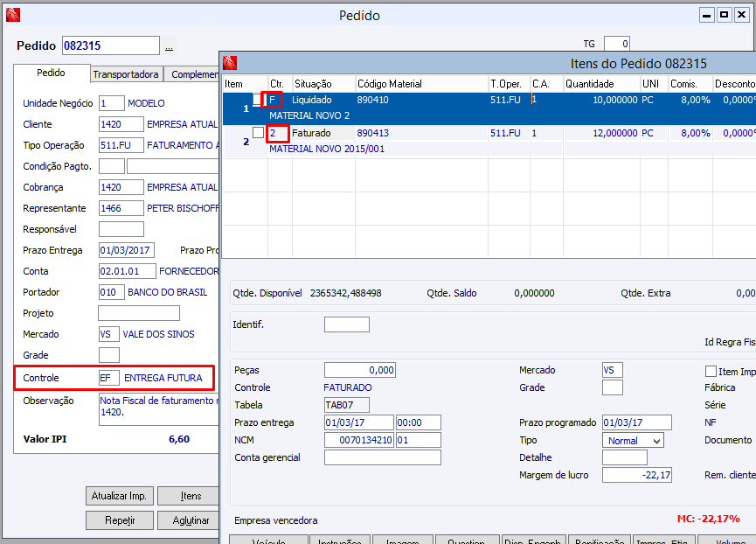
Task: Tick the checkbox for item 1 Liquidado
Action: pos(257,100)
